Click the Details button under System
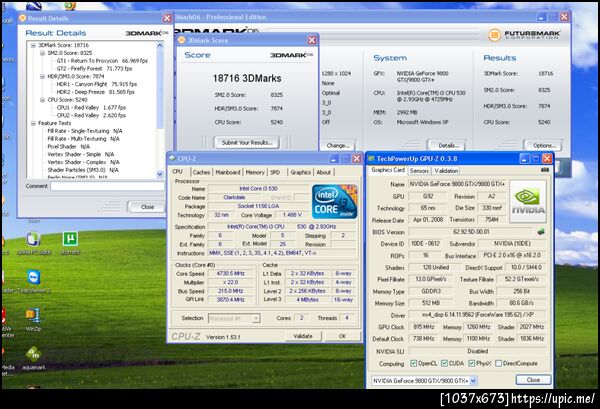 pos(447,146)
